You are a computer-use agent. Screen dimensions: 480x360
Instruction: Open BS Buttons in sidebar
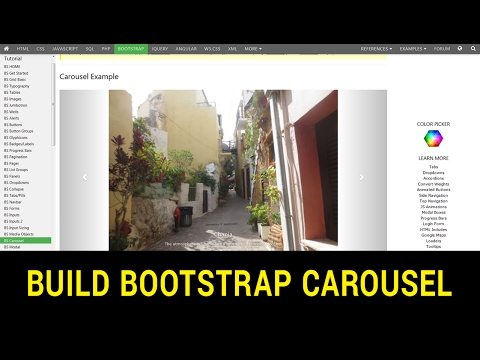tap(13, 125)
